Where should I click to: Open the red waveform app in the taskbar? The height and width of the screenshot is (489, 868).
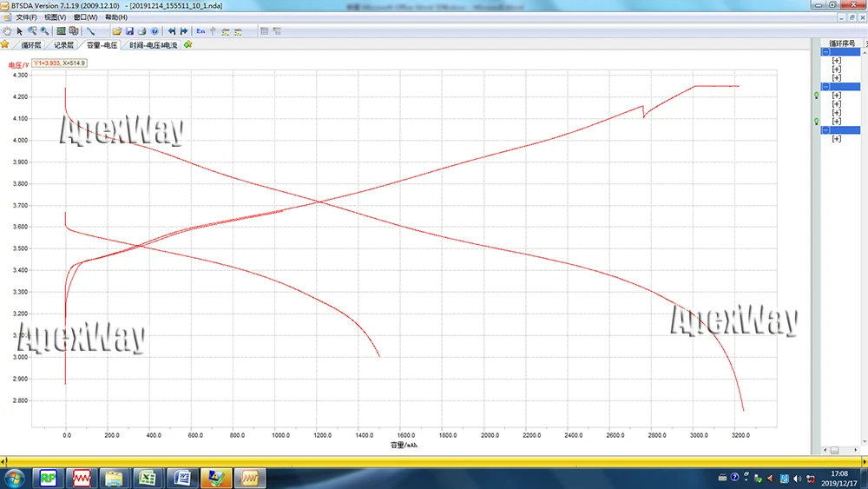82,478
